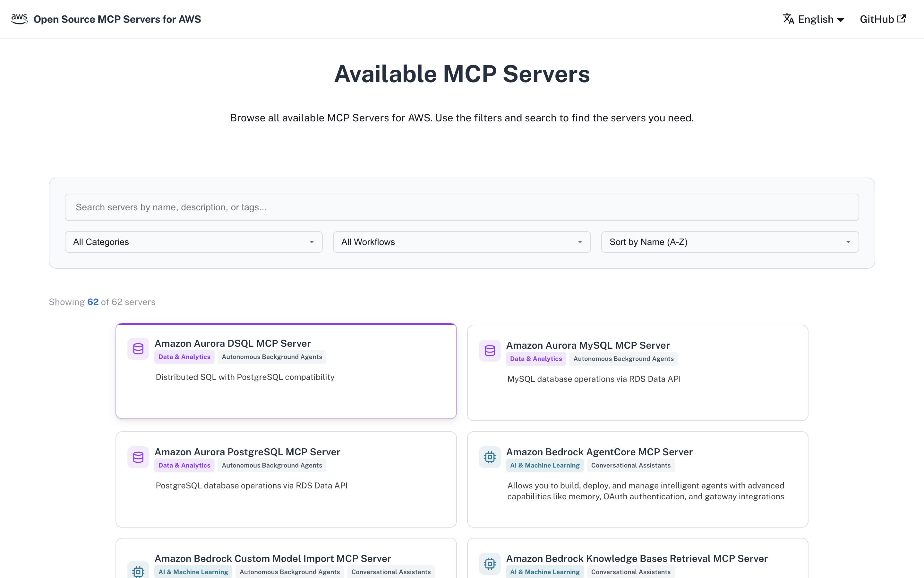
Task: Open the Sort by Name (A-Z) dropdown
Action: tap(730, 242)
